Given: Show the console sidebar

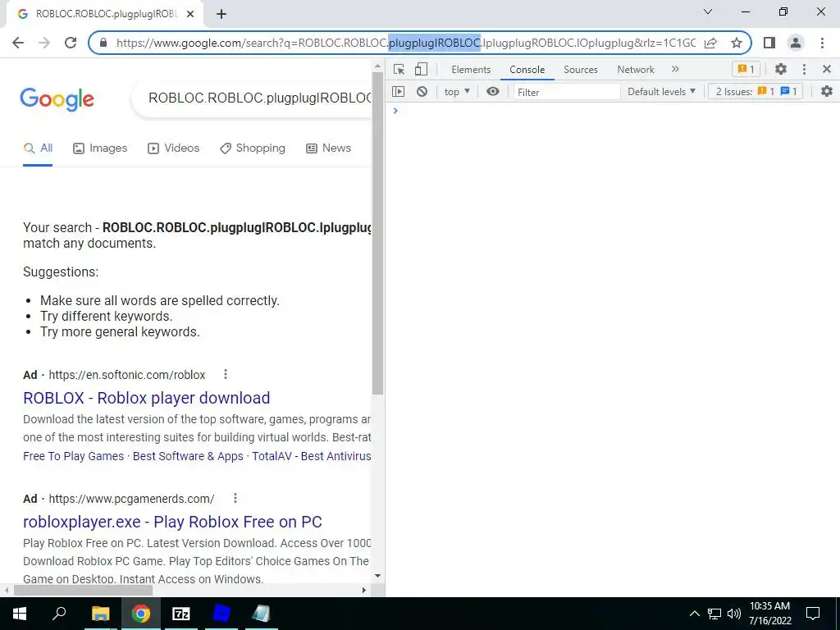Looking at the screenshot, I should (x=398, y=92).
